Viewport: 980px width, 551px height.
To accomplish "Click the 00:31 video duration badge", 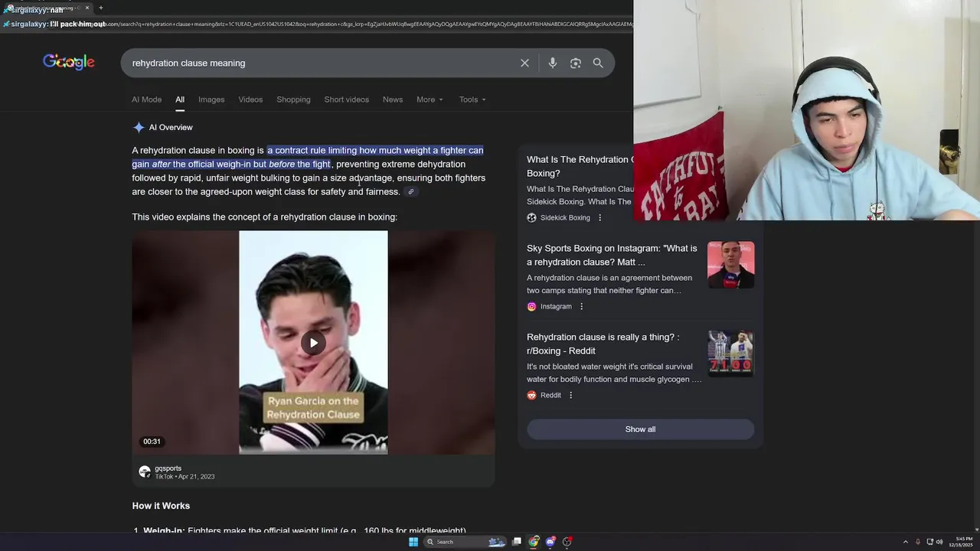I will click(152, 442).
